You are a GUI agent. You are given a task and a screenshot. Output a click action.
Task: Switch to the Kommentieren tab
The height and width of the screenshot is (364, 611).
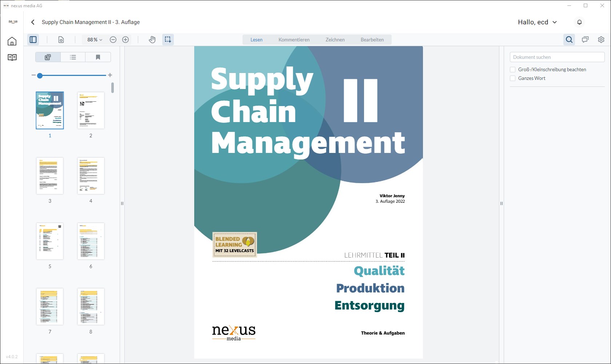pyautogui.click(x=294, y=40)
